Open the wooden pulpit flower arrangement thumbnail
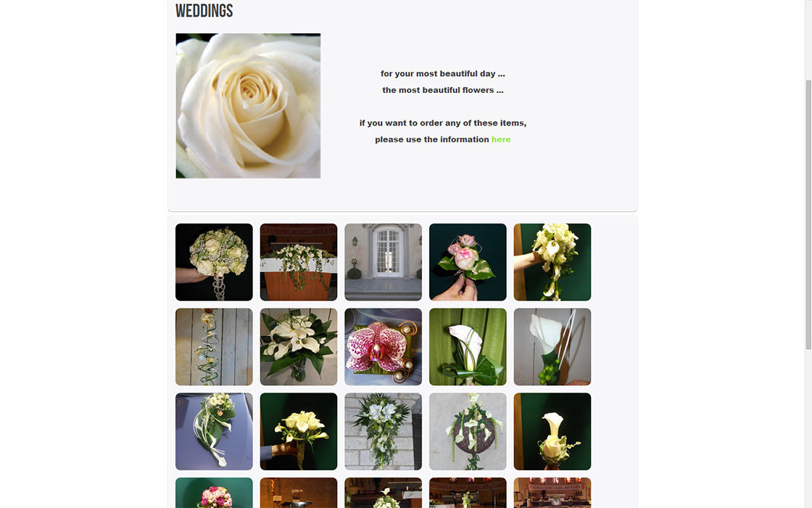 (298, 262)
